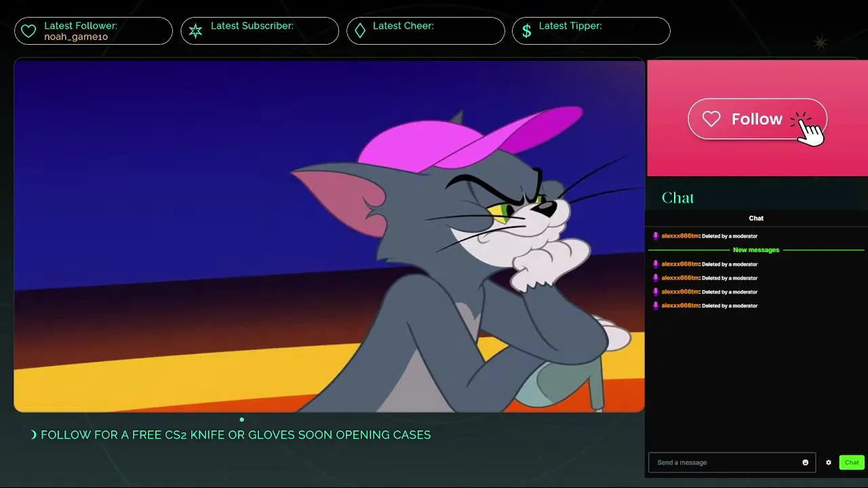Click the FOLLOW FOR A FREE CS2 KNIFE ticker text
This screenshot has height=488, width=868.
pyautogui.click(x=236, y=435)
